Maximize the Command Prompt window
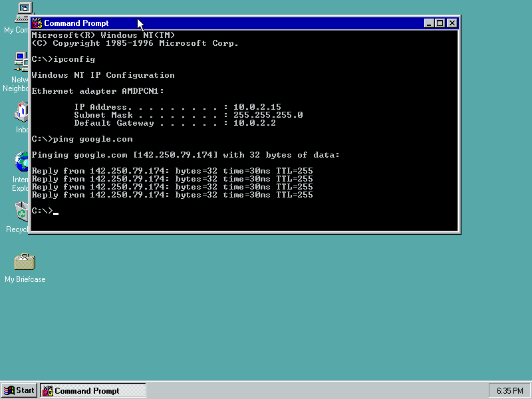Image resolution: width=532 pixels, height=399 pixels. click(x=440, y=23)
